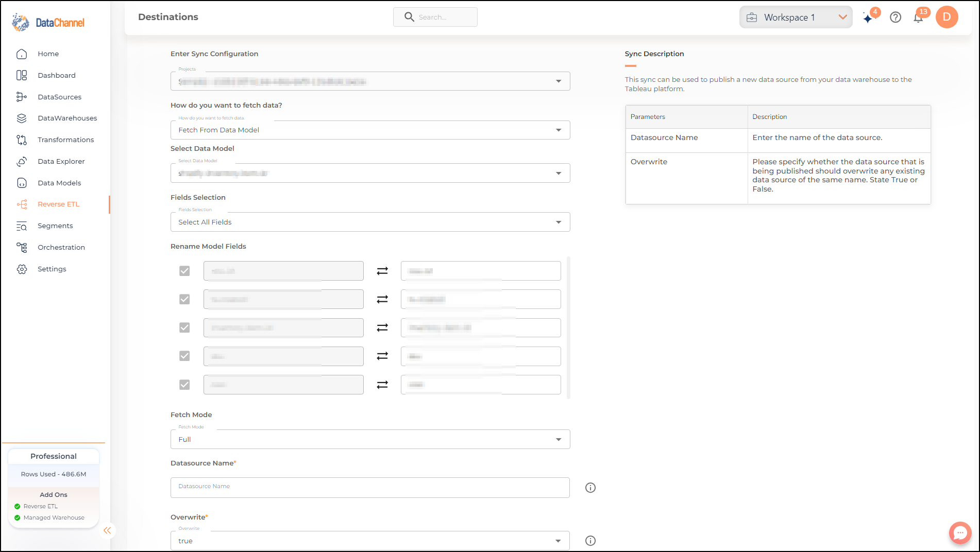The height and width of the screenshot is (552, 980).
Task: Click the Overwrite parameter cell
Action: tap(686, 178)
